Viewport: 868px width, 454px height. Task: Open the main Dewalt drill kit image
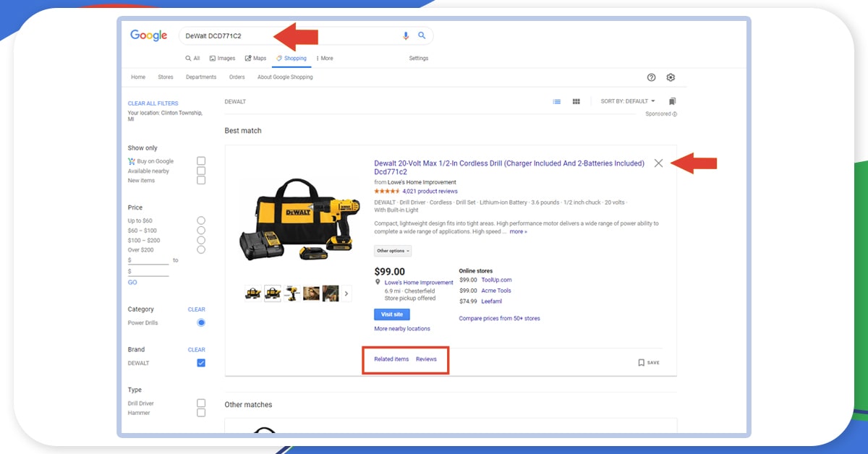[301, 219]
